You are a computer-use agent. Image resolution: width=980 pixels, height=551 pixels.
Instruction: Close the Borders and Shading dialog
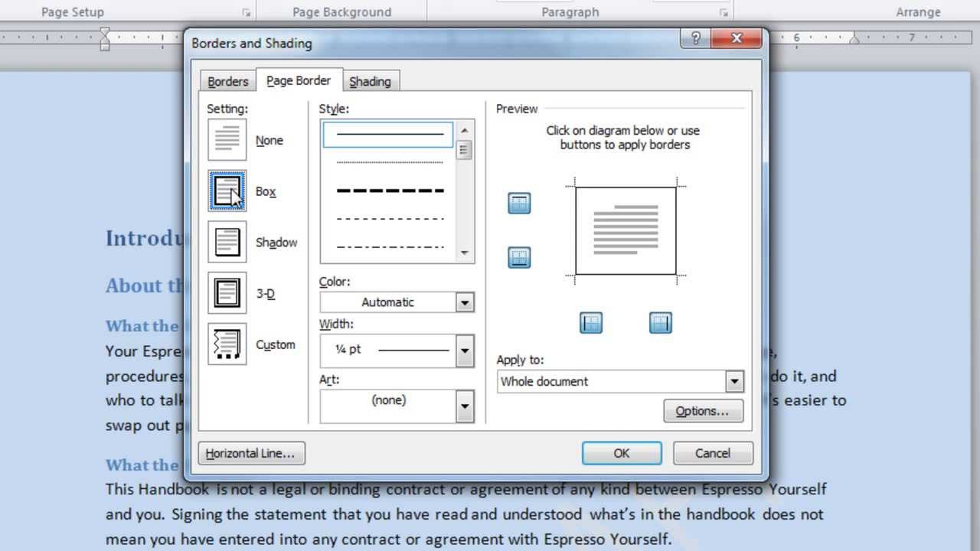point(737,38)
